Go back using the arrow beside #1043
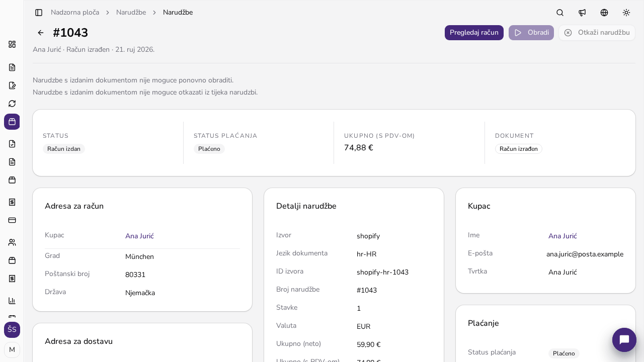The image size is (644, 362). point(41,33)
